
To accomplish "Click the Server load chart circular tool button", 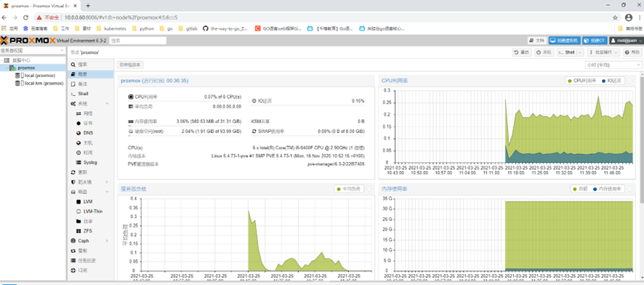I will (x=369, y=189).
